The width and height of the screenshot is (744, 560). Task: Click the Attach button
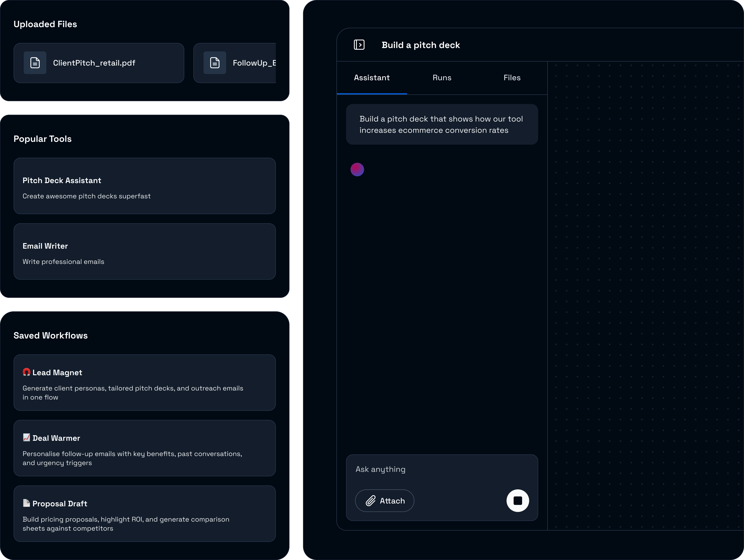click(x=384, y=501)
